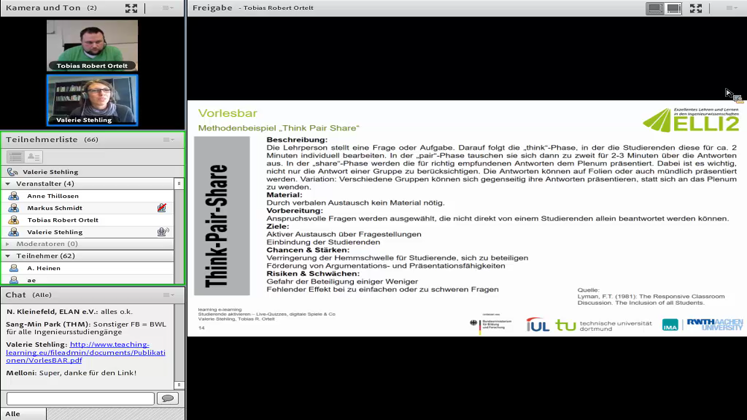Click A. Heinen's participant avatar icon
Viewport: 747px width, 420px height.
click(x=13, y=268)
